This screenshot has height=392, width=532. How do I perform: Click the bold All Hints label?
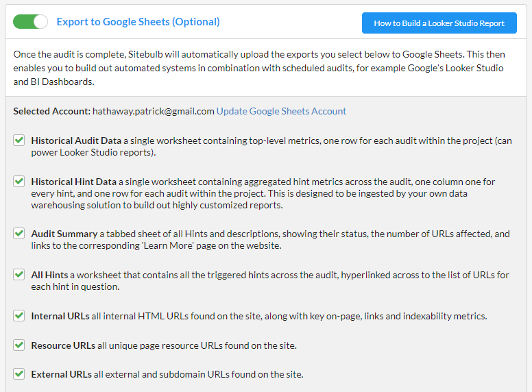(49, 275)
